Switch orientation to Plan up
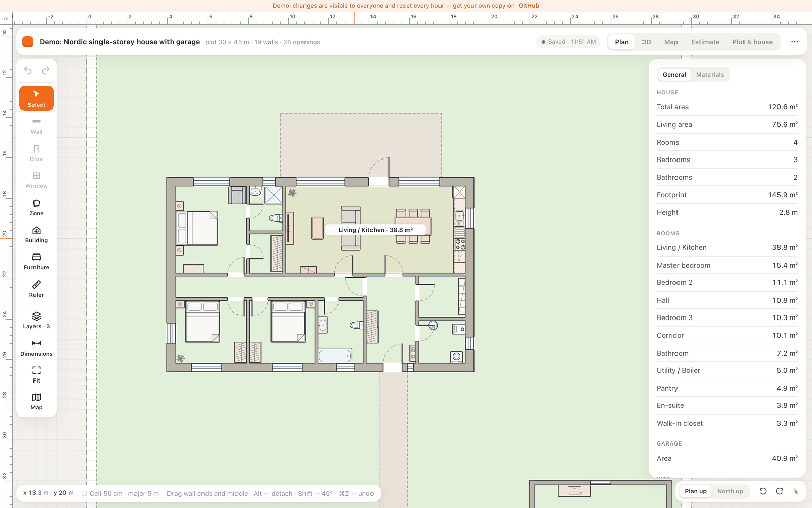 coord(695,491)
